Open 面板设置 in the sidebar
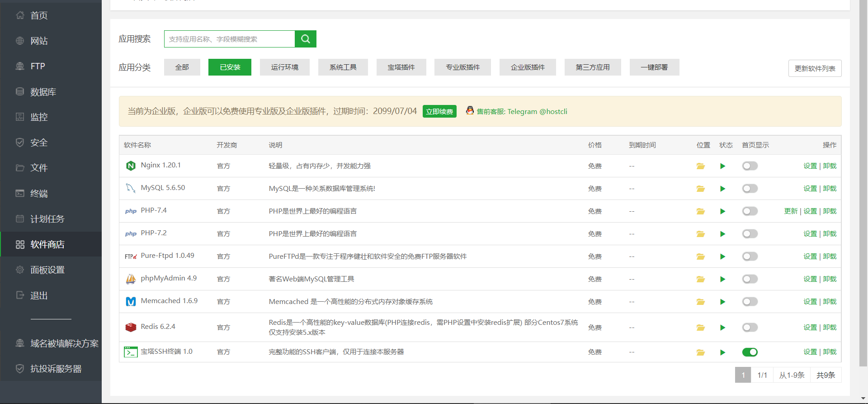868x404 pixels. tap(51, 270)
